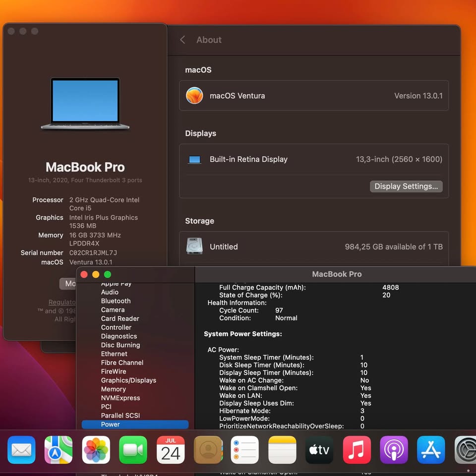Click the Storage section heading
This screenshot has height=476, width=476.
coord(199,221)
